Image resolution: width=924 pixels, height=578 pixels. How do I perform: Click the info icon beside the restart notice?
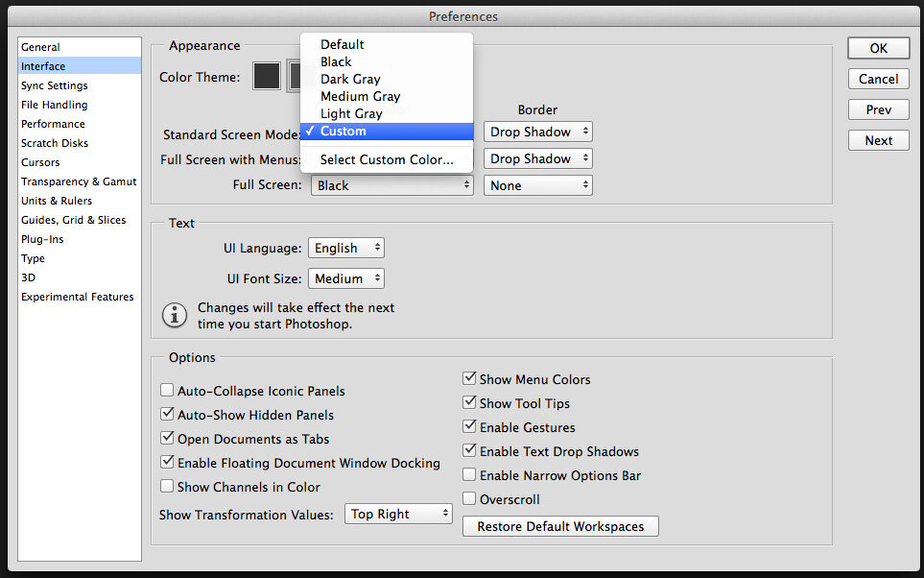point(175,316)
